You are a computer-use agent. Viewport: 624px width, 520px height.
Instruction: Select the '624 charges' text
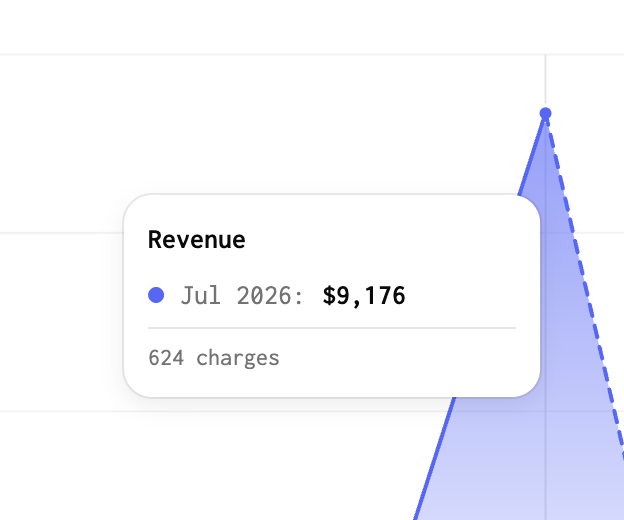point(214,358)
